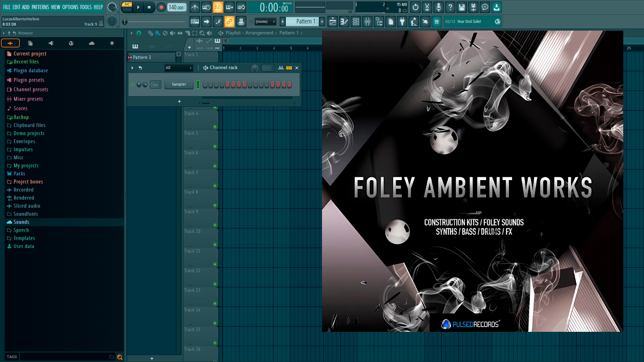644x362 pixels.
Task: Open previous pattern arrow left of Pattern 1
Action: 283,21
